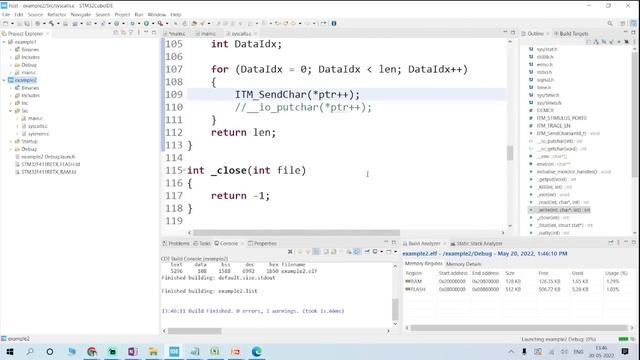Click the External Tools run icon
The height and width of the screenshot is (360, 640).
click(160, 24)
